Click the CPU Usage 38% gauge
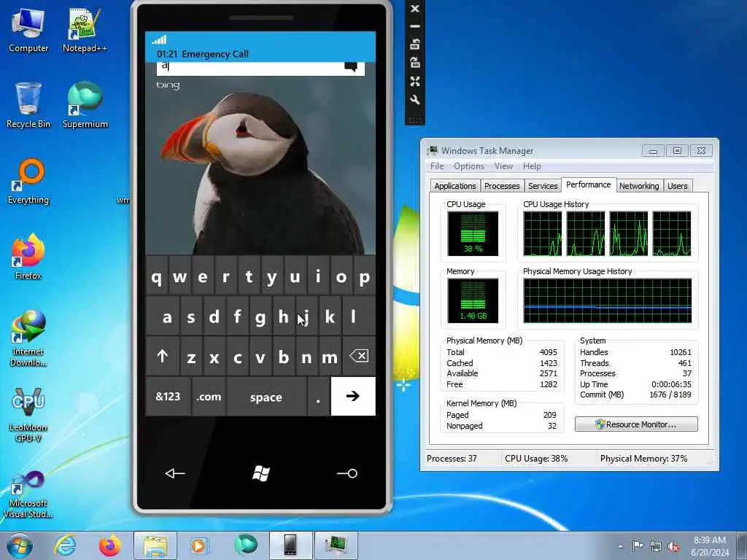This screenshot has width=747, height=560. click(x=473, y=233)
